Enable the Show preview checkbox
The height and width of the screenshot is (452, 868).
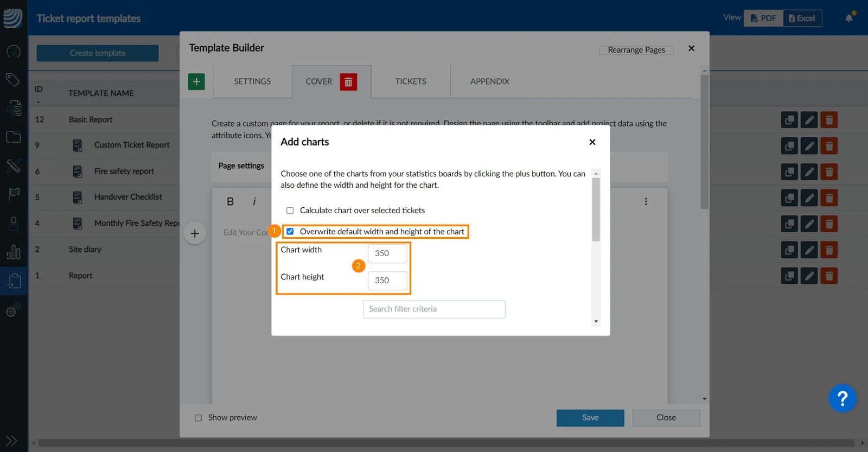coord(198,418)
